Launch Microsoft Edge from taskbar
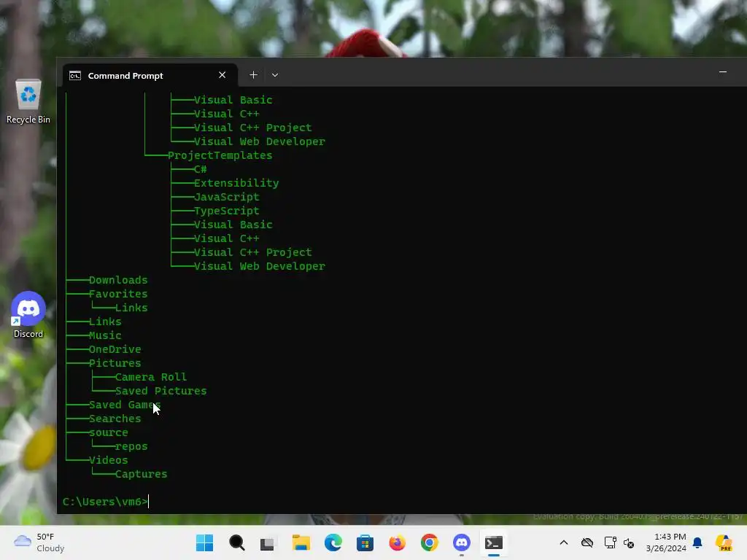Screen dimensions: 747x560 pos(333,542)
